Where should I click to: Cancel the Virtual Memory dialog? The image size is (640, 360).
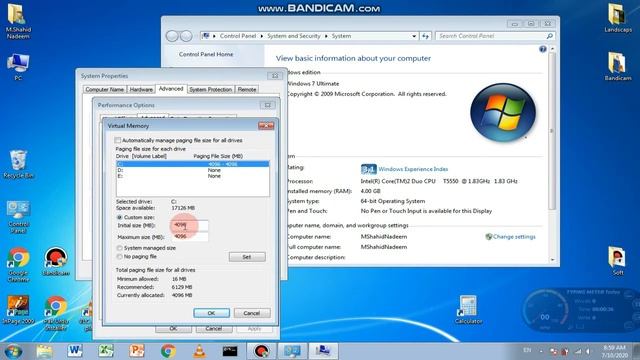[x=252, y=313]
